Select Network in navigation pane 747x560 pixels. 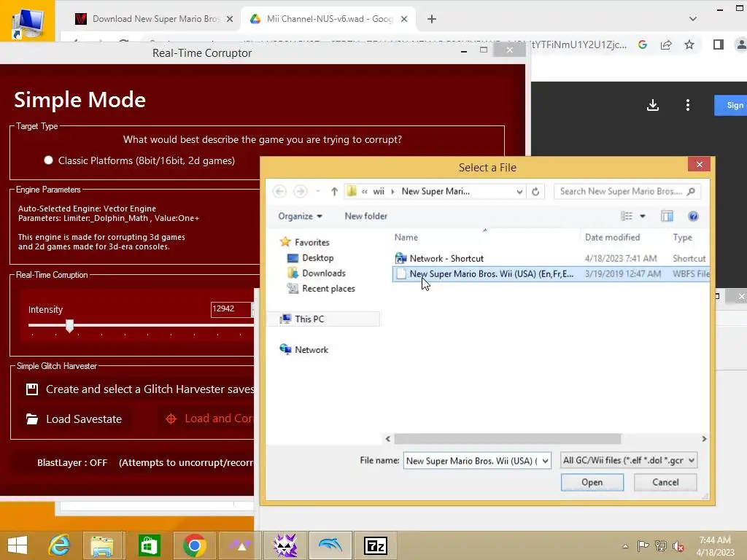[311, 350]
